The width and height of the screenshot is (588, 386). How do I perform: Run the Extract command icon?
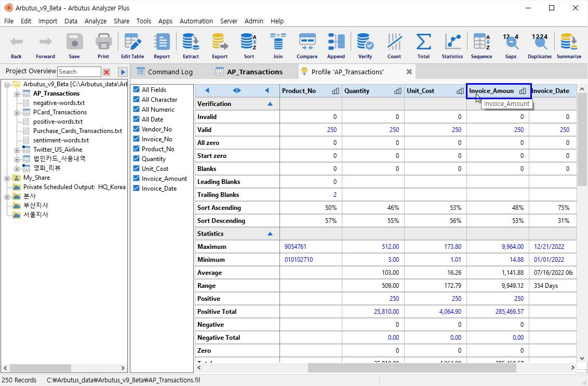(x=191, y=42)
